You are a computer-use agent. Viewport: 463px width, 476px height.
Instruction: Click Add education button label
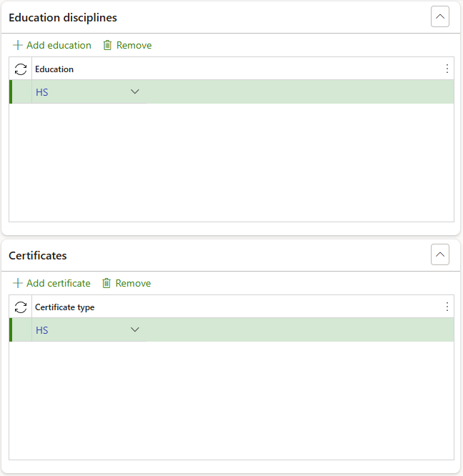pos(59,45)
